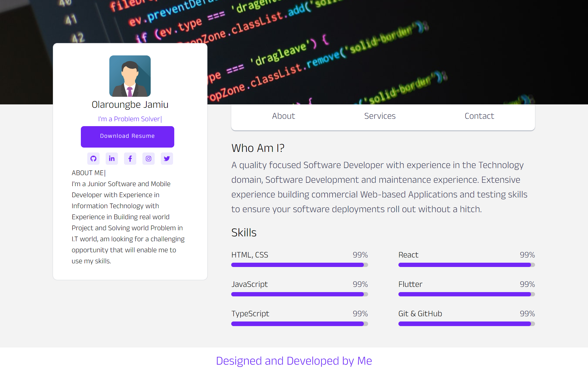Click the "TypeScript" skill label

(250, 314)
